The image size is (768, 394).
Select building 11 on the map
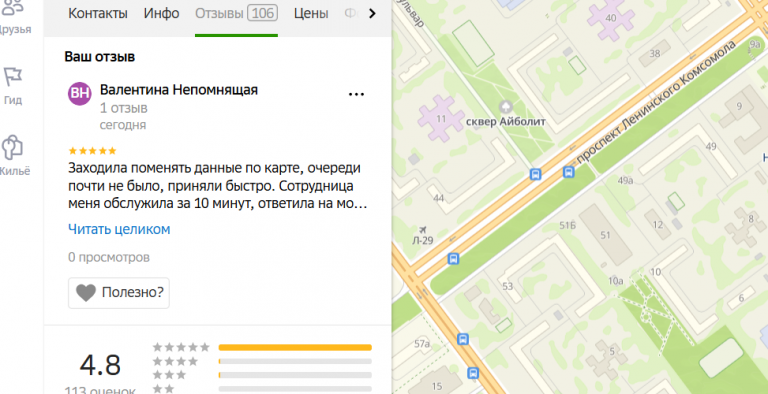(441, 119)
